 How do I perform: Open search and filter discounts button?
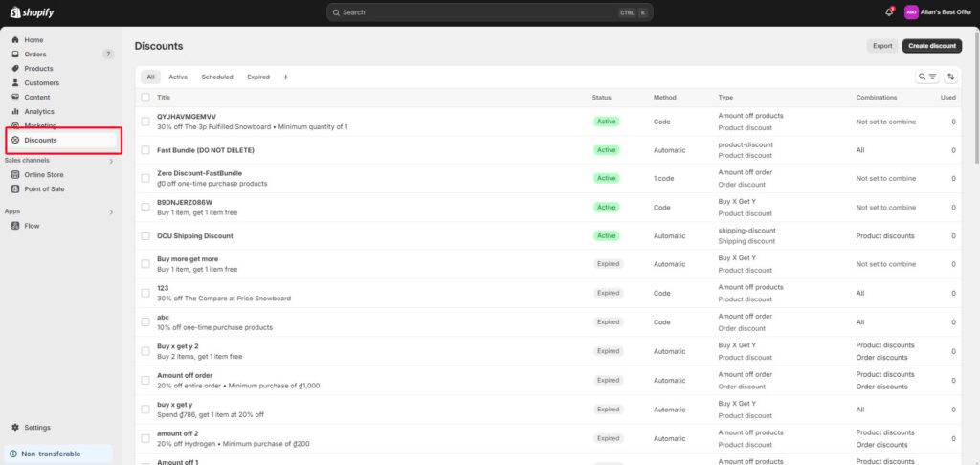(927, 77)
